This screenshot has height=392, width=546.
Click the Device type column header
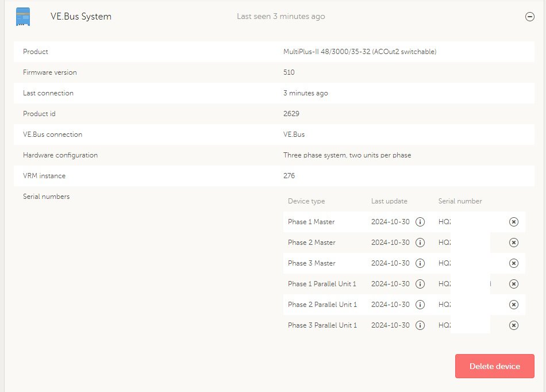[306, 201]
